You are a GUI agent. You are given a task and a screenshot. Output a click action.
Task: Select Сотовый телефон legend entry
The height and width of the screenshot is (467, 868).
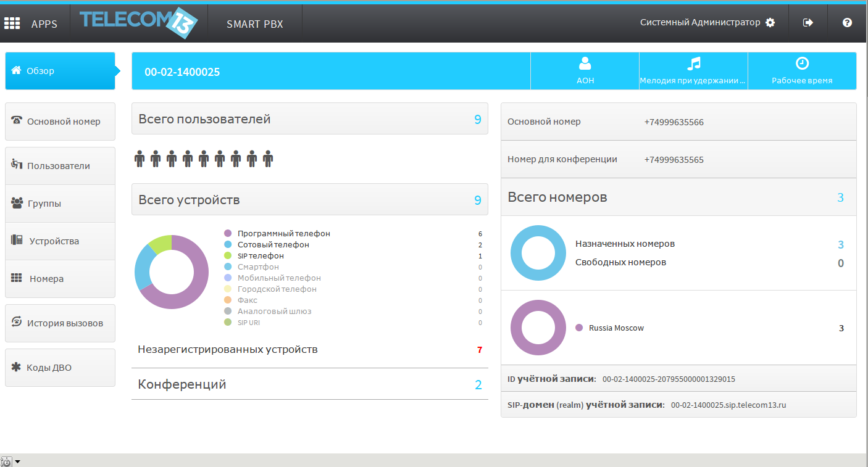click(273, 245)
